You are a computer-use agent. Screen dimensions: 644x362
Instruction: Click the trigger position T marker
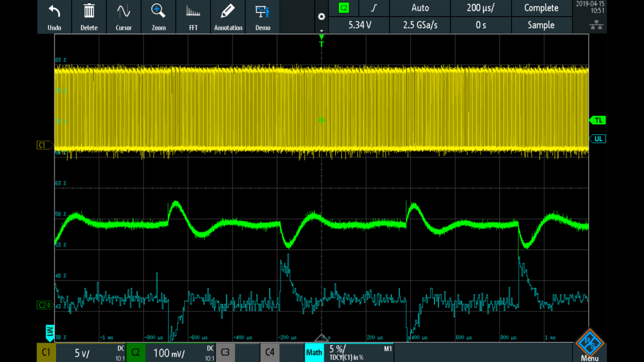point(321,41)
